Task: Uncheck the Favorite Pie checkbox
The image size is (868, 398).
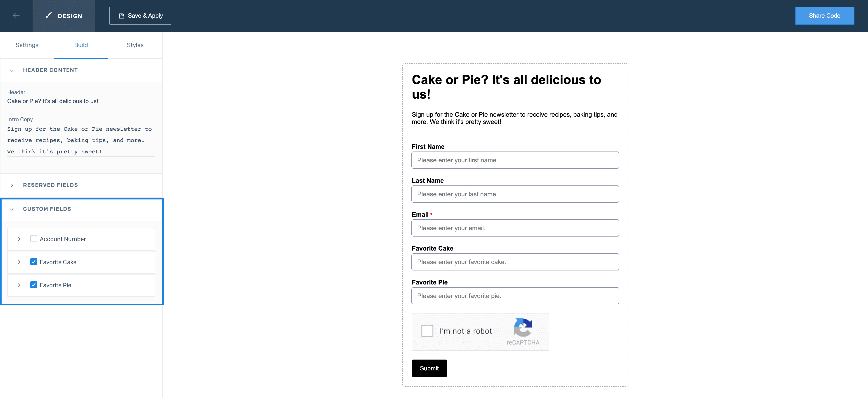Action: click(x=34, y=285)
